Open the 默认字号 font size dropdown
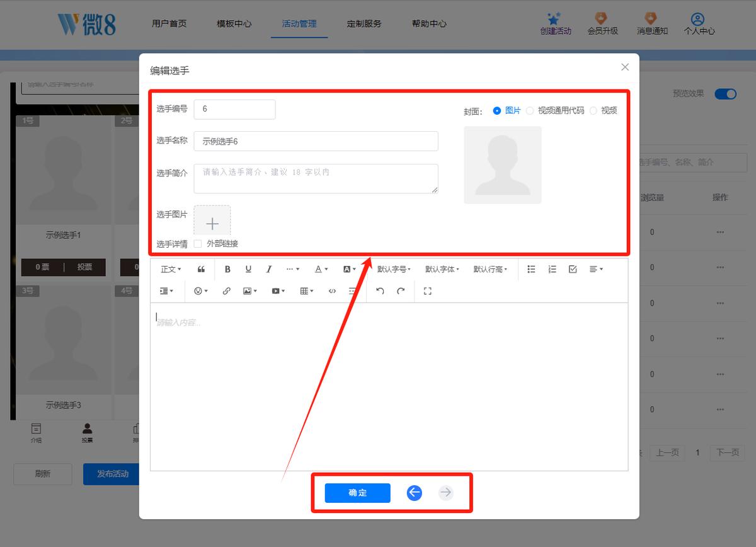The width and height of the screenshot is (756, 547). pyautogui.click(x=394, y=269)
